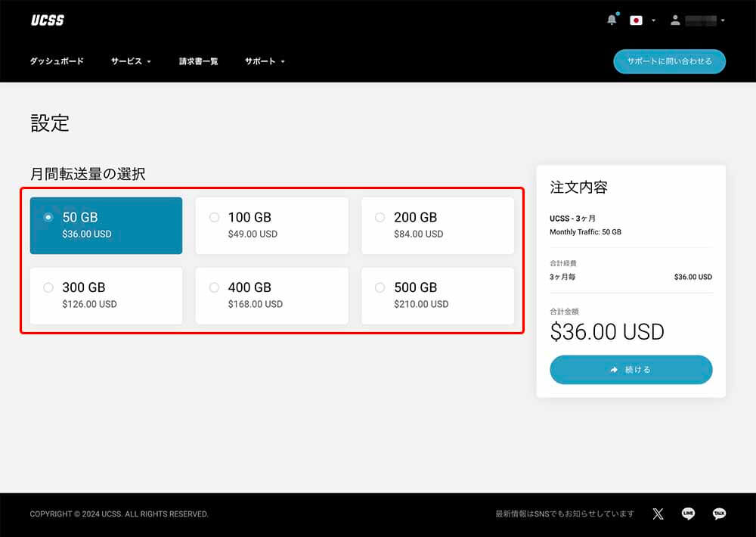This screenshot has height=537, width=756.
Task: Select the 400 GB plan card
Action: click(x=272, y=295)
